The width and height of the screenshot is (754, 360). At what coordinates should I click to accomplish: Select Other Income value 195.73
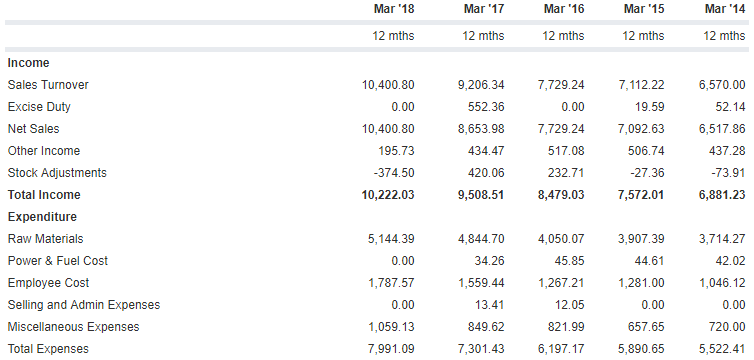[397, 151]
